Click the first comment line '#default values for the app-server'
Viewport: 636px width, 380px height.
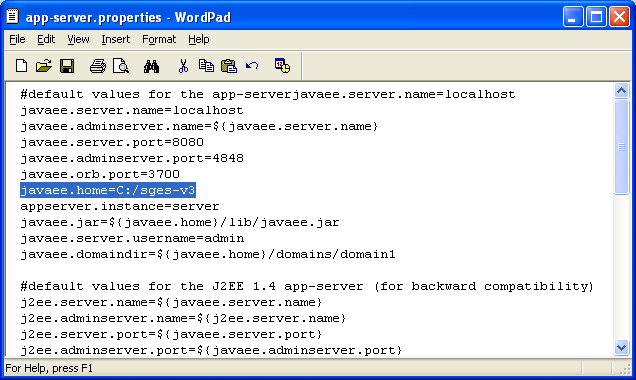[268, 94]
